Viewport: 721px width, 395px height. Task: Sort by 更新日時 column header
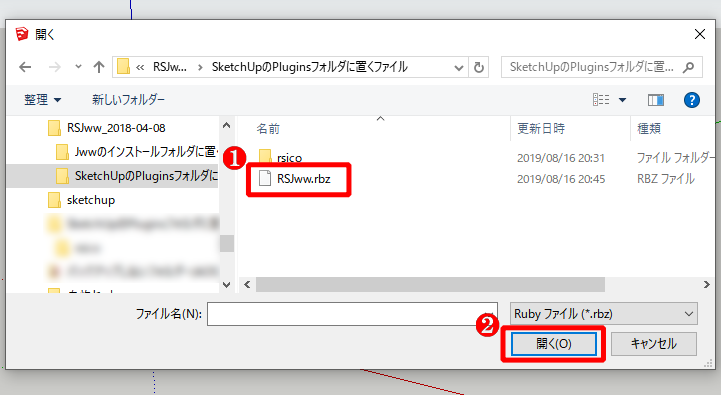tap(541, 129)
